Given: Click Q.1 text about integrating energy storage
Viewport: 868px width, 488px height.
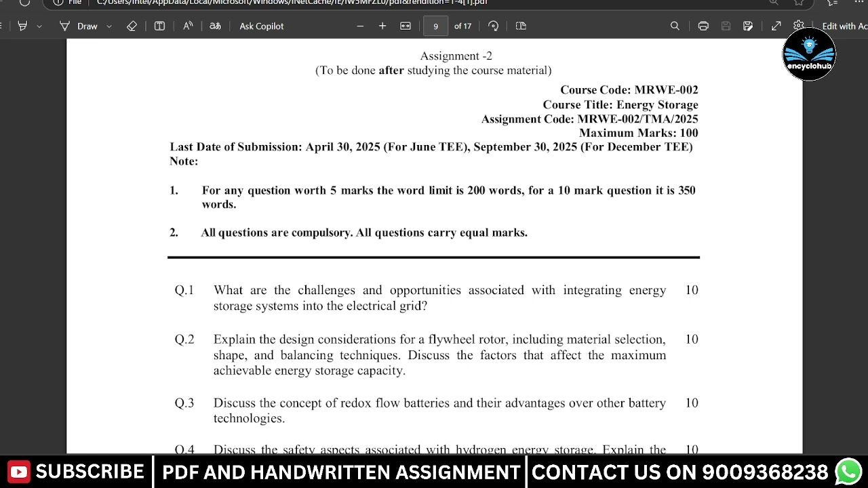Looking at the screenshot, I should [x=439, y=298].
